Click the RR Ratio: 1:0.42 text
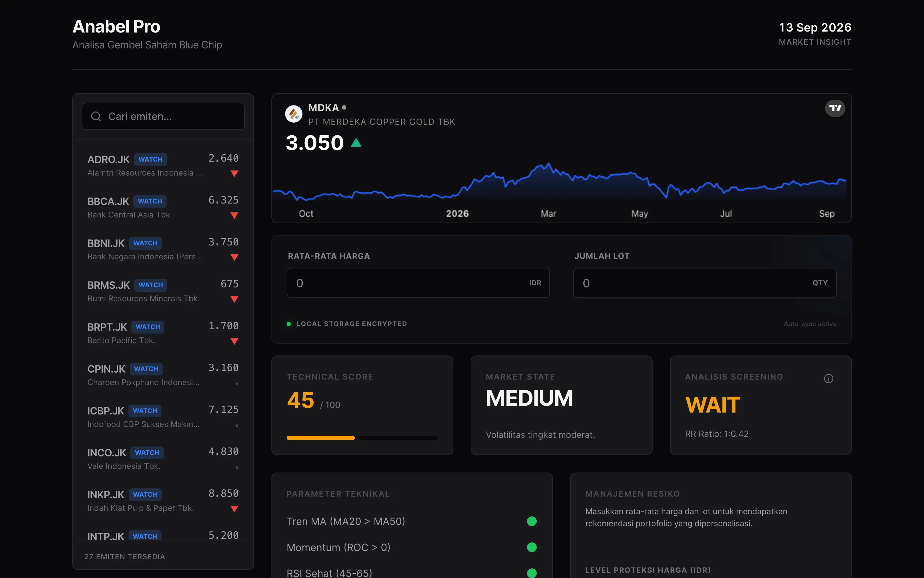The height and width of the screenshot is (578, 924). click(x=717, y=434)
